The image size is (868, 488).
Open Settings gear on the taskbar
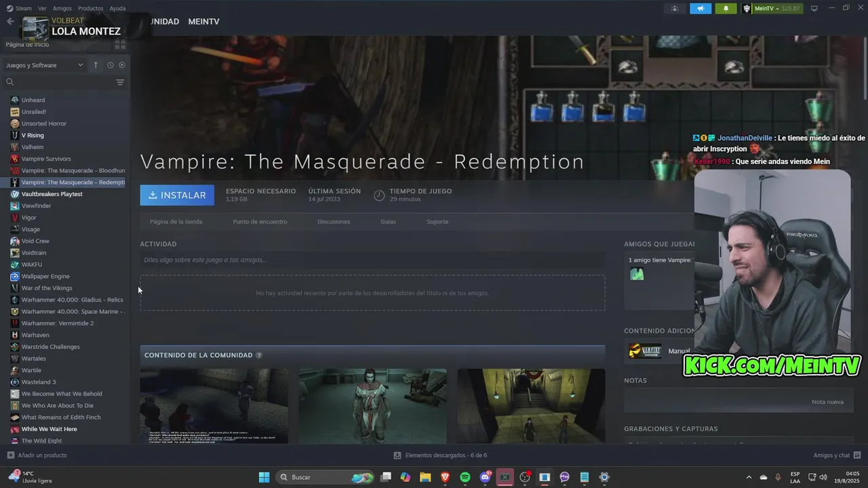604,477
